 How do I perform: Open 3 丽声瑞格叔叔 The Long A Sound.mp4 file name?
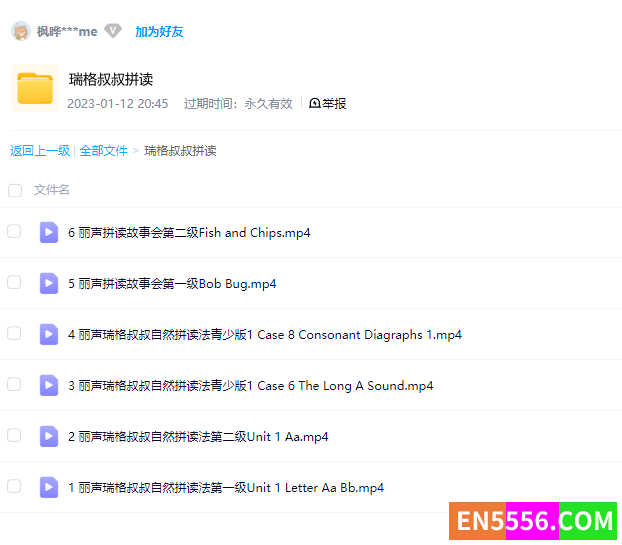click(x=250, y=386)
